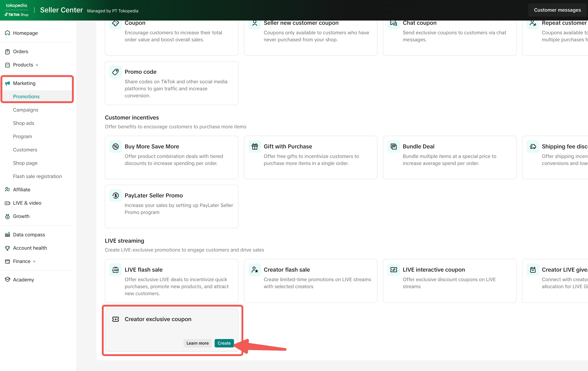Go to Shop ads in sidebar

23,123
